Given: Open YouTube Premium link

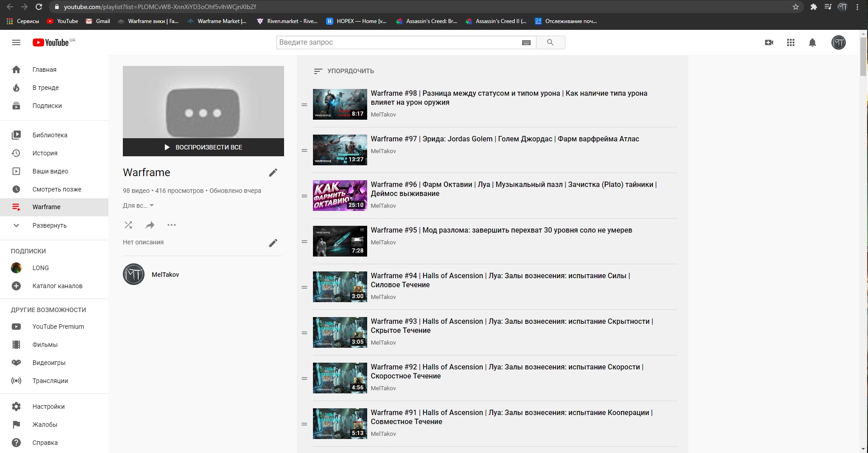Looking at the screenshot, I should click(x=54, y=327).
